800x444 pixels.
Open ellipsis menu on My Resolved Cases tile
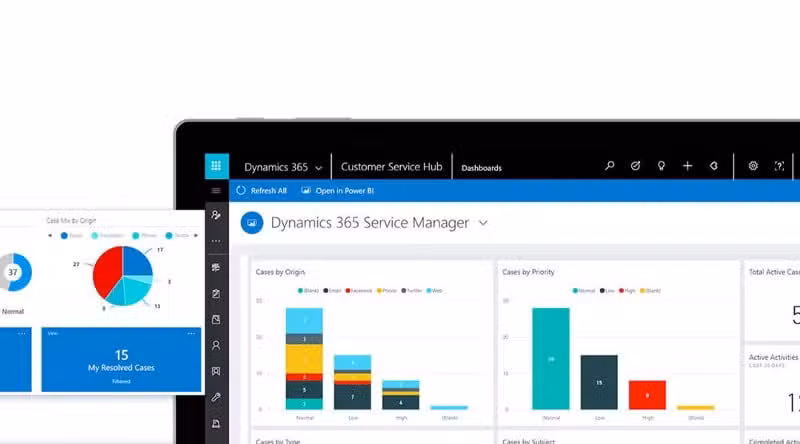pyautogui.click(x=191, y=334)
